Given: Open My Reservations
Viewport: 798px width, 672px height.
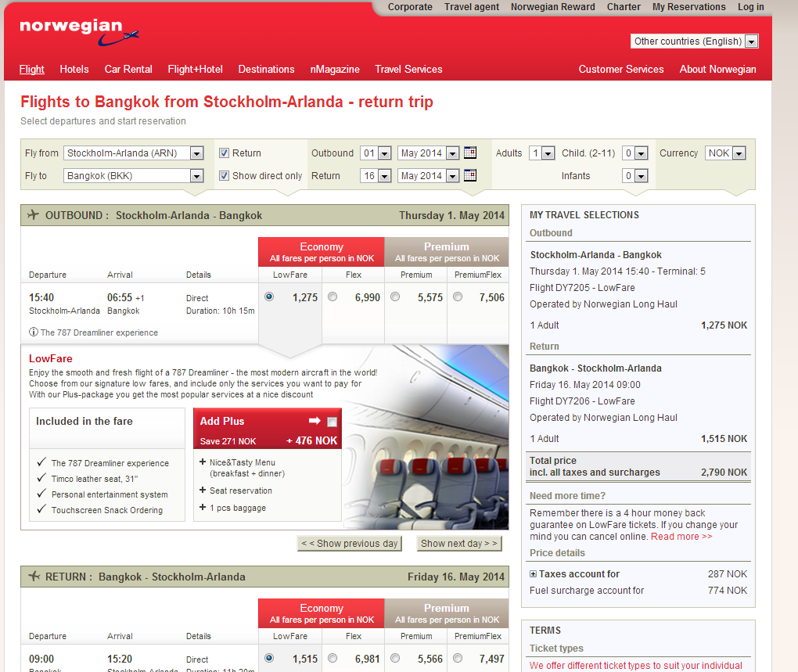Looking at the screenshot, I should 689,6.
